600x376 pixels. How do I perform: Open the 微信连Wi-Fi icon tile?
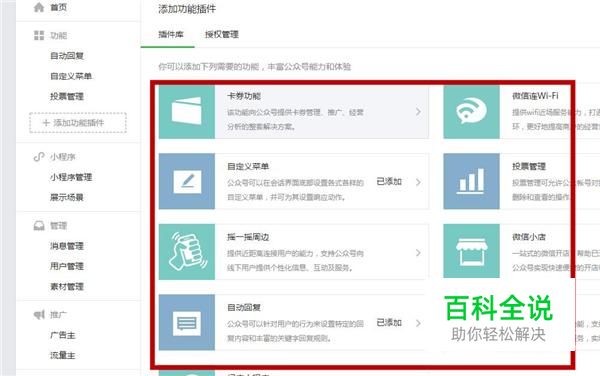[x=471, y=112]
